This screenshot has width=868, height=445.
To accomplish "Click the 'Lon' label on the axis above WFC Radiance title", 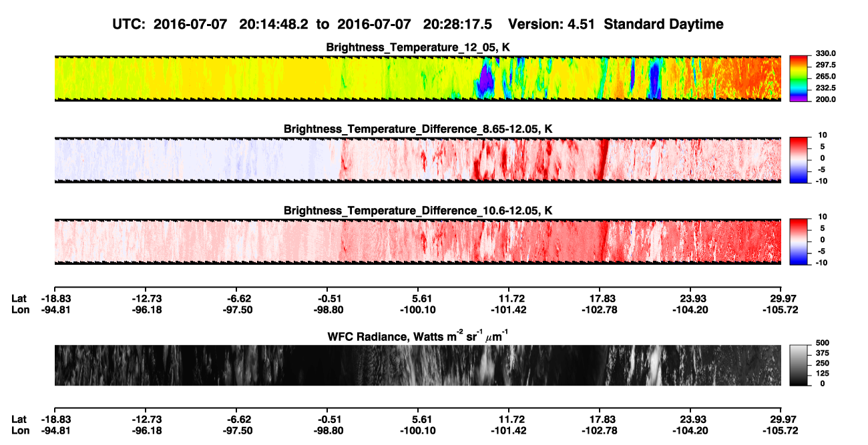I will tap(20, 310).
